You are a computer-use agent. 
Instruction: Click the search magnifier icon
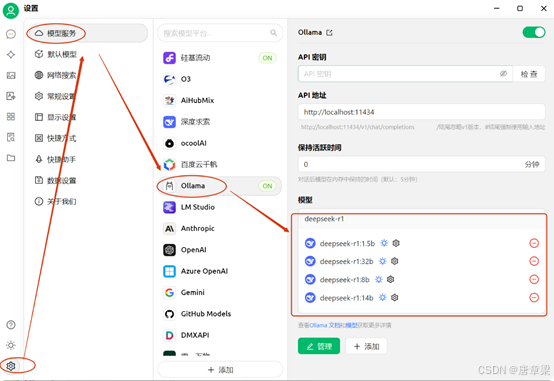(273, 33)
